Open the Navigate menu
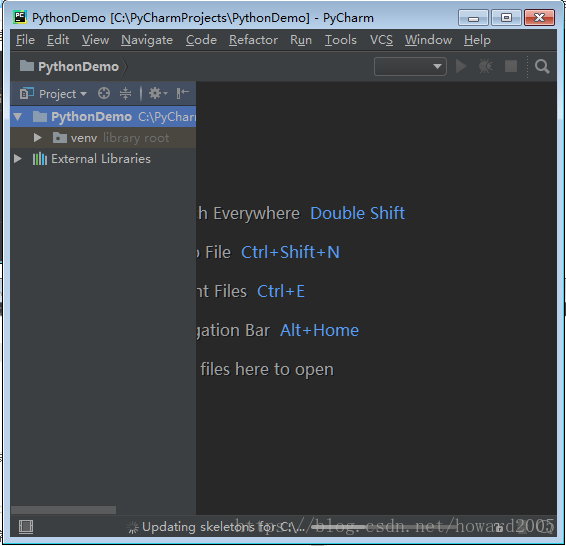Screen dimensions: 566x546 point(147,40)
